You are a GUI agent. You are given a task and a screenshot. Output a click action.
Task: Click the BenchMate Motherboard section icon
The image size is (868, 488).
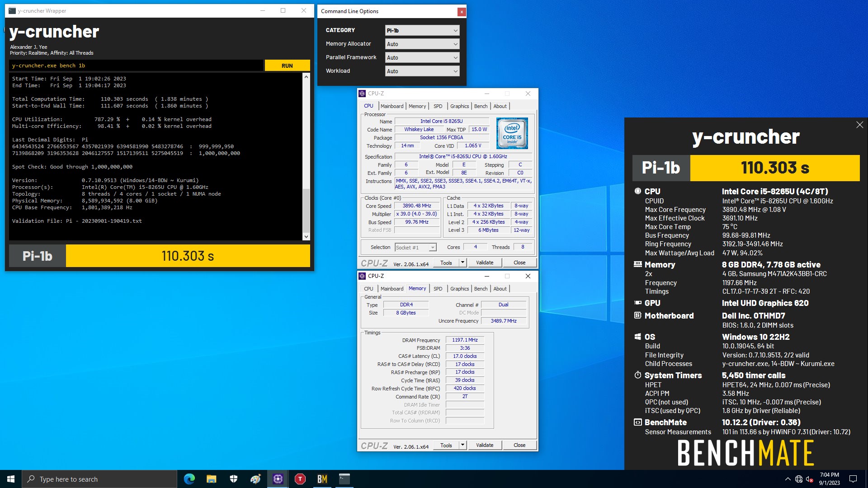(637, 315)
